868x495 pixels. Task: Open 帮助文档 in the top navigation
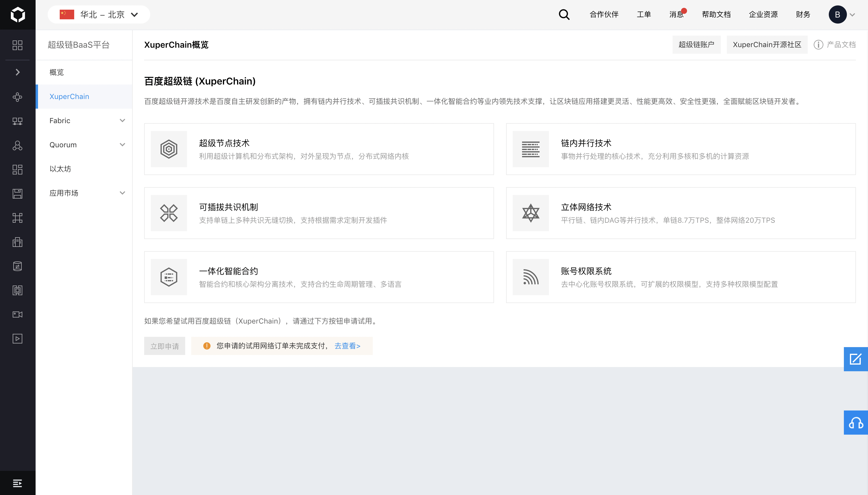[716, 14]
